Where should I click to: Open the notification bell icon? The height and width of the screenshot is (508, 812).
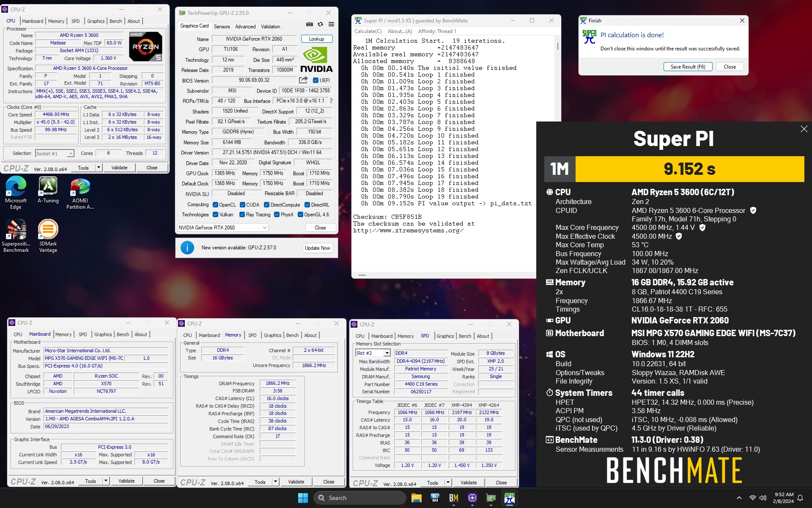tap(800, 498)
